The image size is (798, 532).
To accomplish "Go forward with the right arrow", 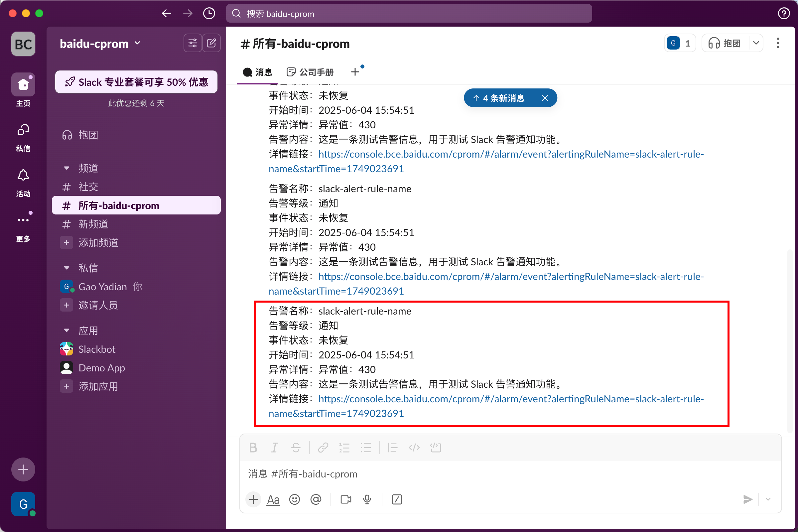I will (188, 14).
